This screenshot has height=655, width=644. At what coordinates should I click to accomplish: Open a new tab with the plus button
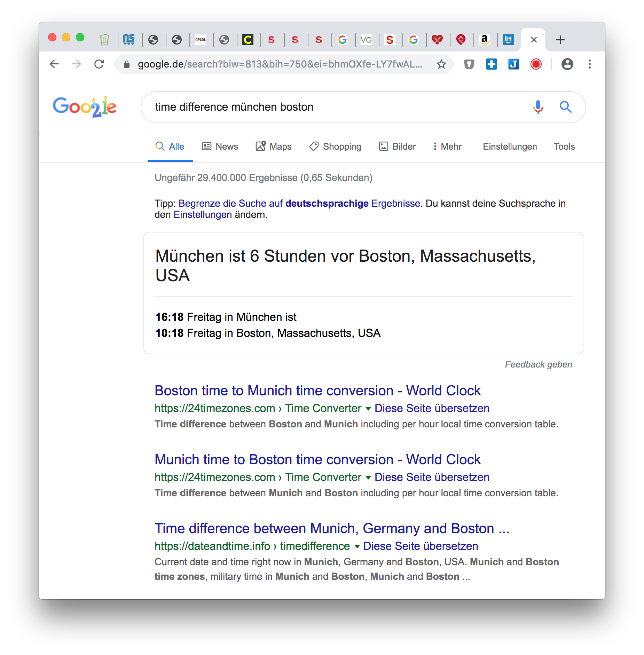pos(560,40)
